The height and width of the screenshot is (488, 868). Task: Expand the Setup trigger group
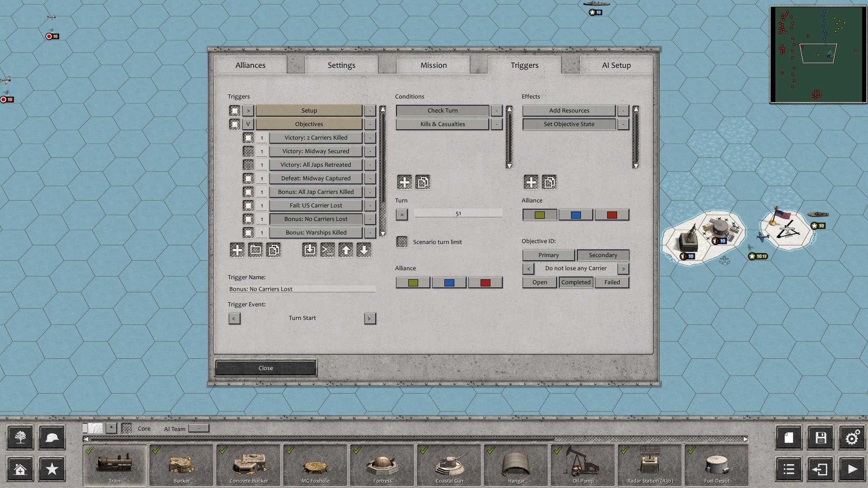coord(248,110)
